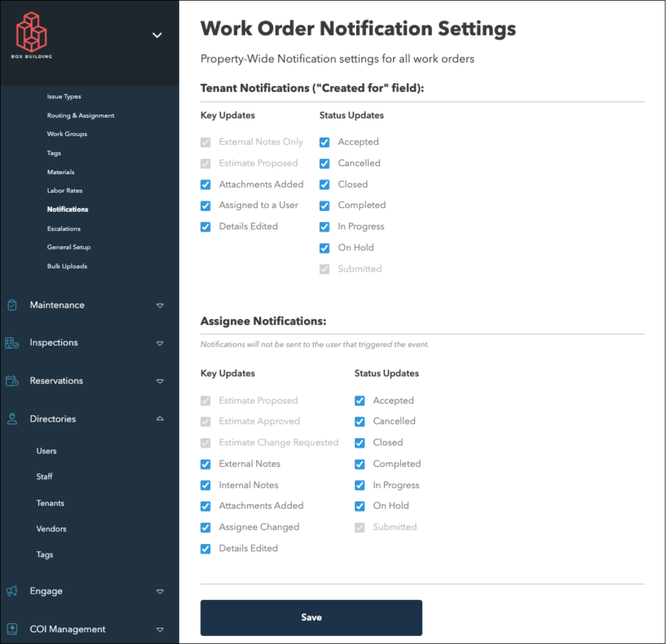Click the Maintenance menu label
667x644 pixels.
[x=57, y=305]
